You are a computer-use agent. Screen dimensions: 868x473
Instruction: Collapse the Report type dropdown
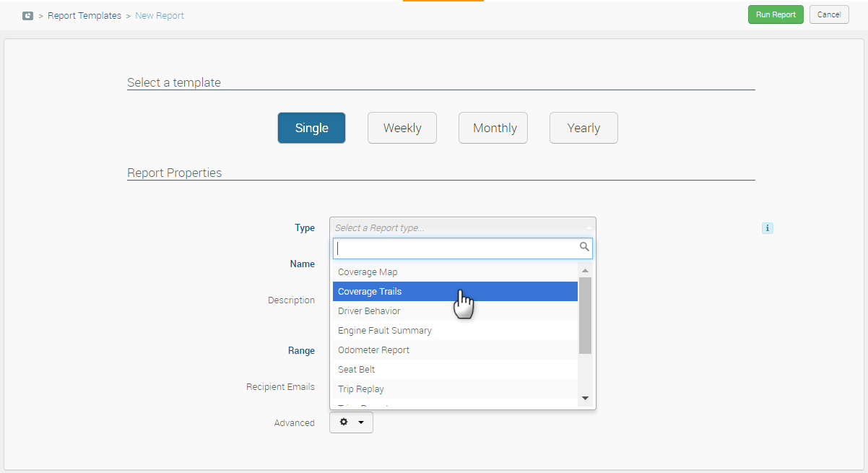point(462,227)
